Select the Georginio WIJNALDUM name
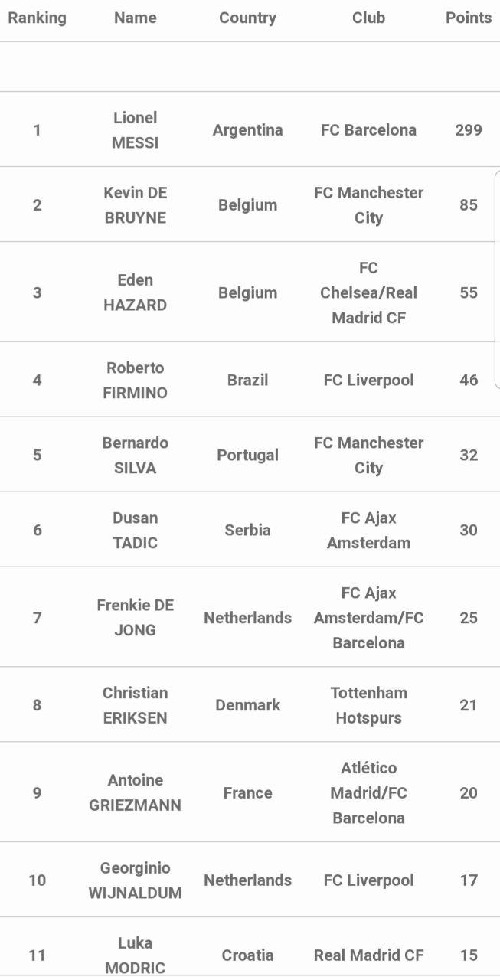 tap(135, 880)
